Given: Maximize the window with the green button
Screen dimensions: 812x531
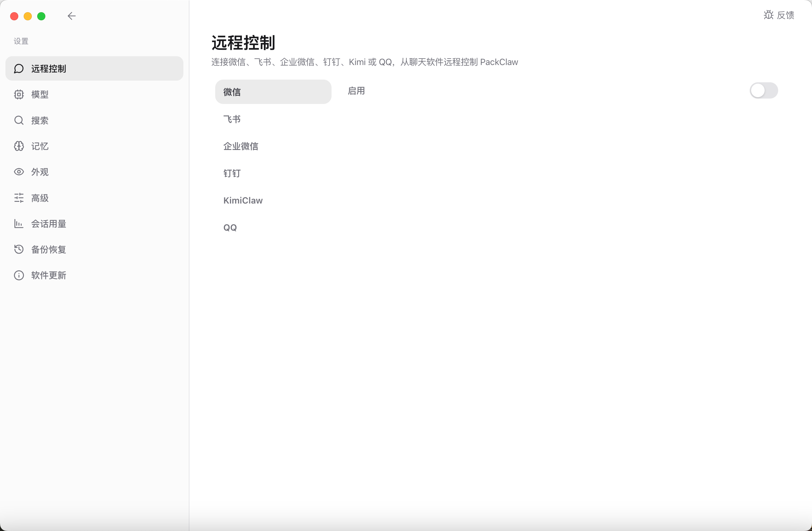Looking at the screenshot, I should (41, 16).
